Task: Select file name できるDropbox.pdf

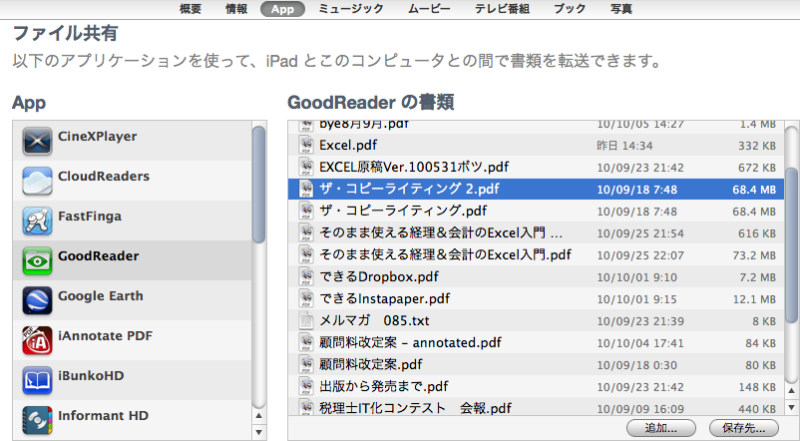Action: (x=379, y=277)
